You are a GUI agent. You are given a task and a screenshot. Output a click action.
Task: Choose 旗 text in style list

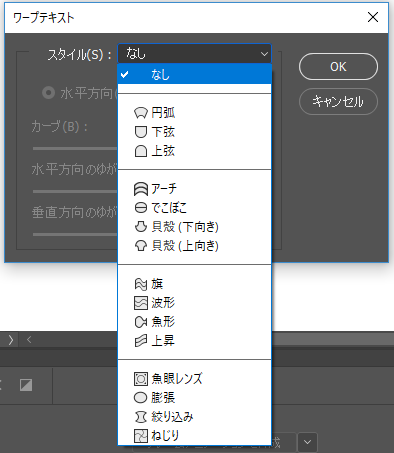157,284
